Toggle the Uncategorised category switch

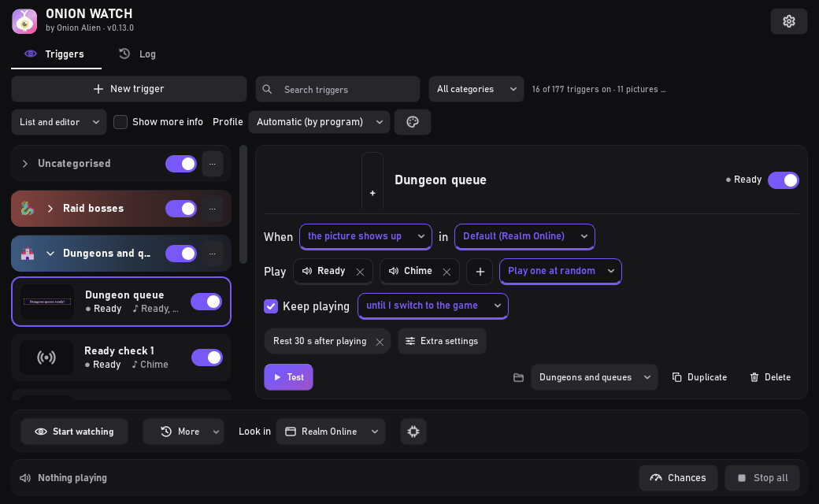[181, 164]
